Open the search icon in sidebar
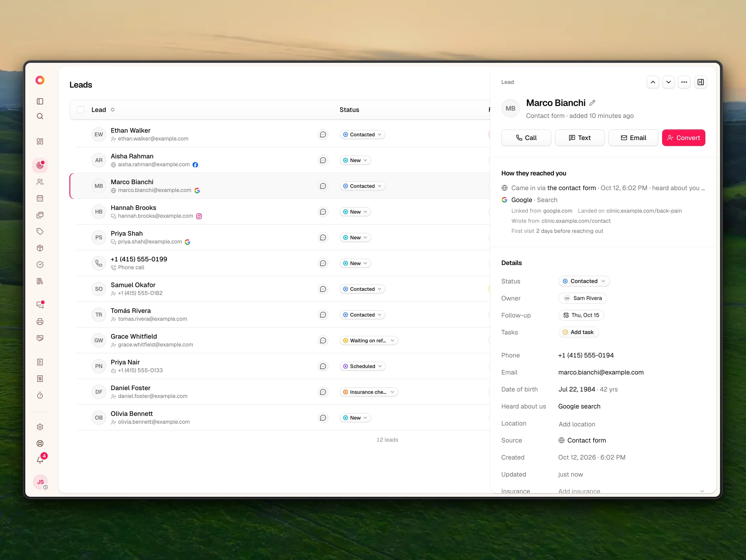Image resolution: width=746 pixels, height=560 pixels. click(40, 116)
